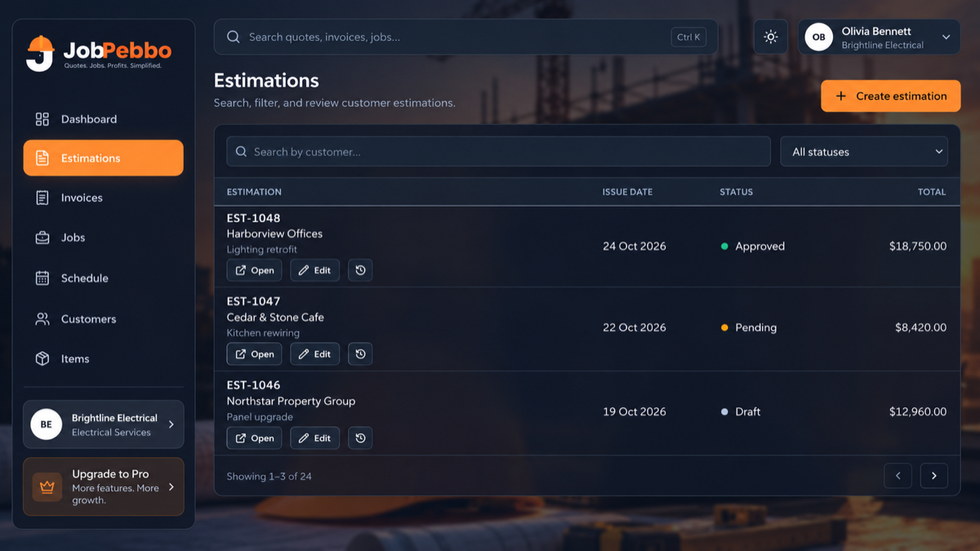Open estimation EST-1046
The width and height of the screenshot is (980, 551).
(254, 438)
